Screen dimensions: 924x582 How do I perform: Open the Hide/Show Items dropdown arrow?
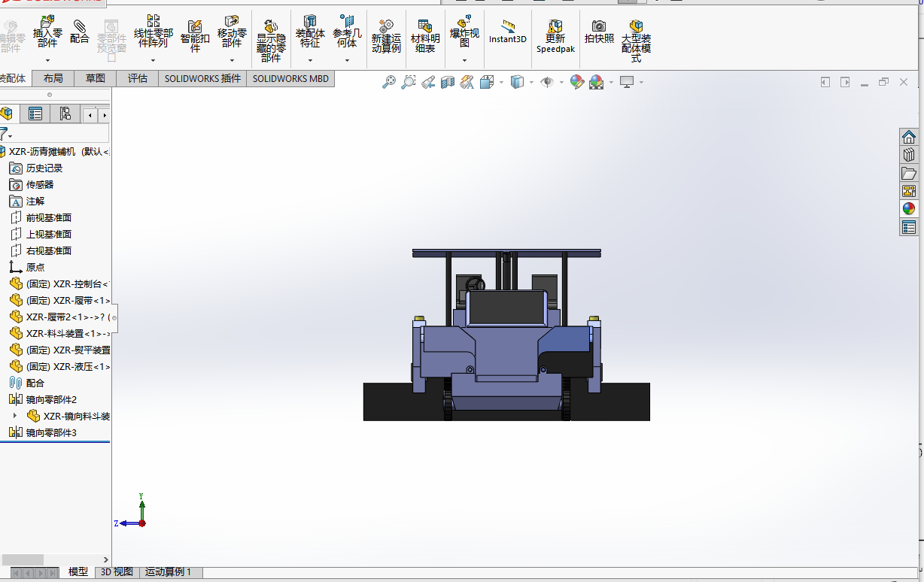(x=561, y=83)
